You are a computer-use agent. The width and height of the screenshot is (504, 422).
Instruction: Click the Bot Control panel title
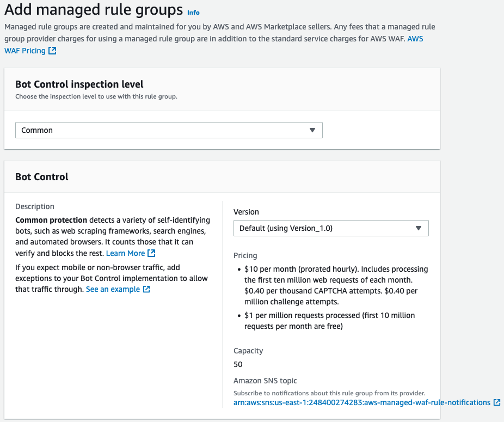pyautogui.click(x=42, y=177)
